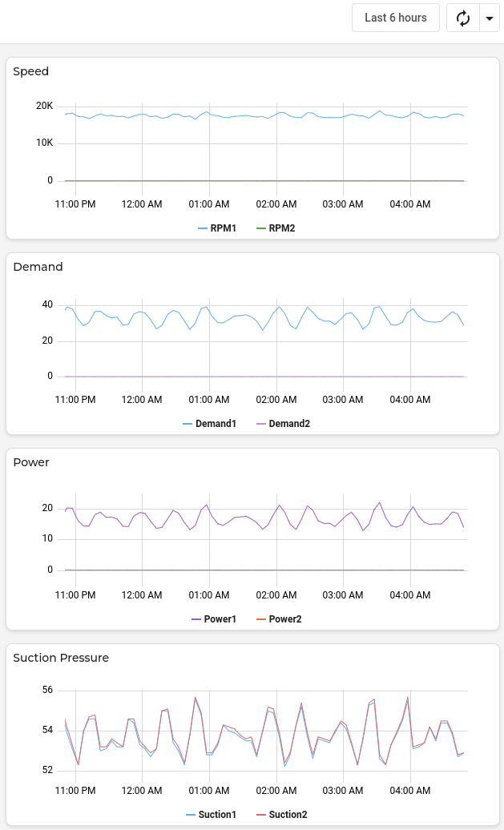Image resolution: width=504 pixels, height=830 pixels.
Task: Click 10 label on Power axis
Action: click(47, 539)
